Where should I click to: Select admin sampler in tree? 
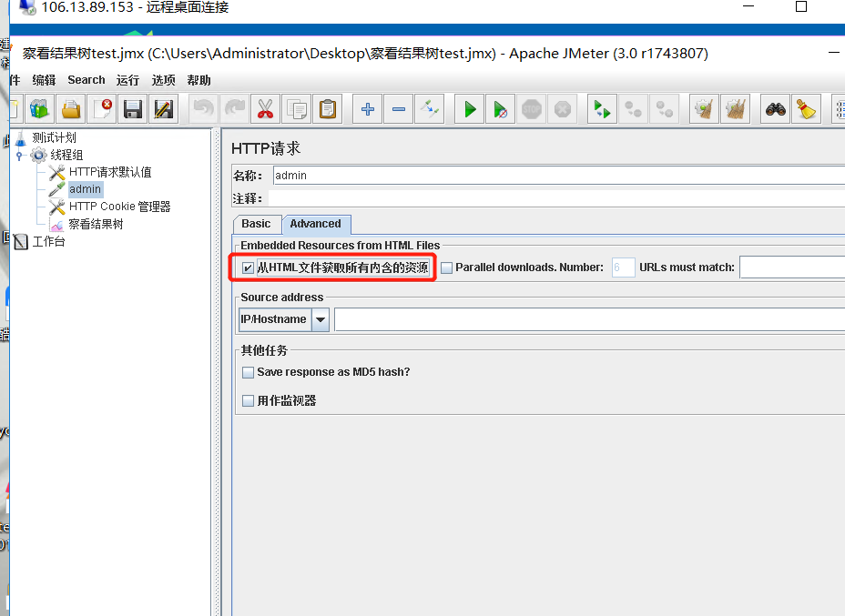pos(86,189)
